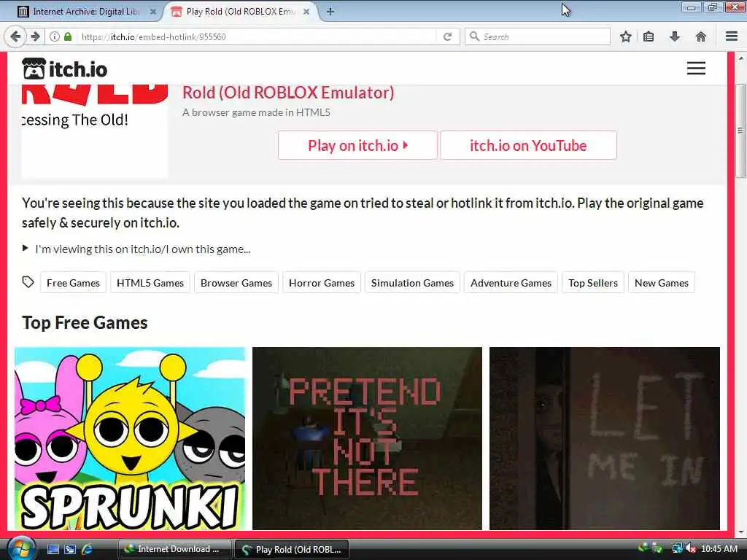Viewport: 747px width, 560px height.
Task: Click the browser Search box
Action: 538,36
